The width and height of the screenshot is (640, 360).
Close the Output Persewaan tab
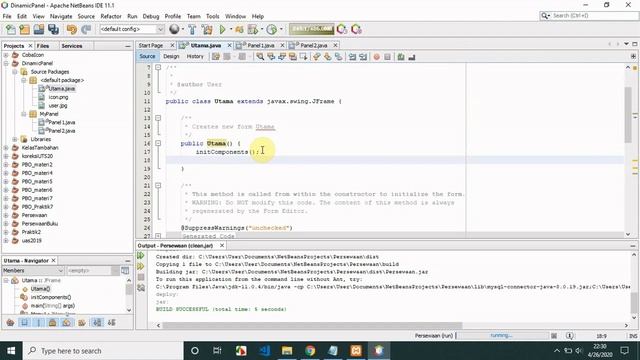click(222, 245)
